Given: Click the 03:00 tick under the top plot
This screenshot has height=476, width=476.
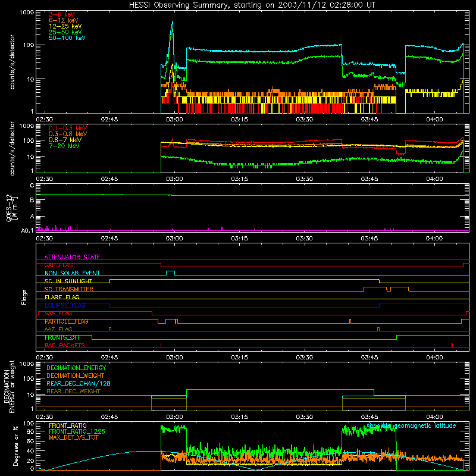Looking at the screenshot, I should [174, 120].
